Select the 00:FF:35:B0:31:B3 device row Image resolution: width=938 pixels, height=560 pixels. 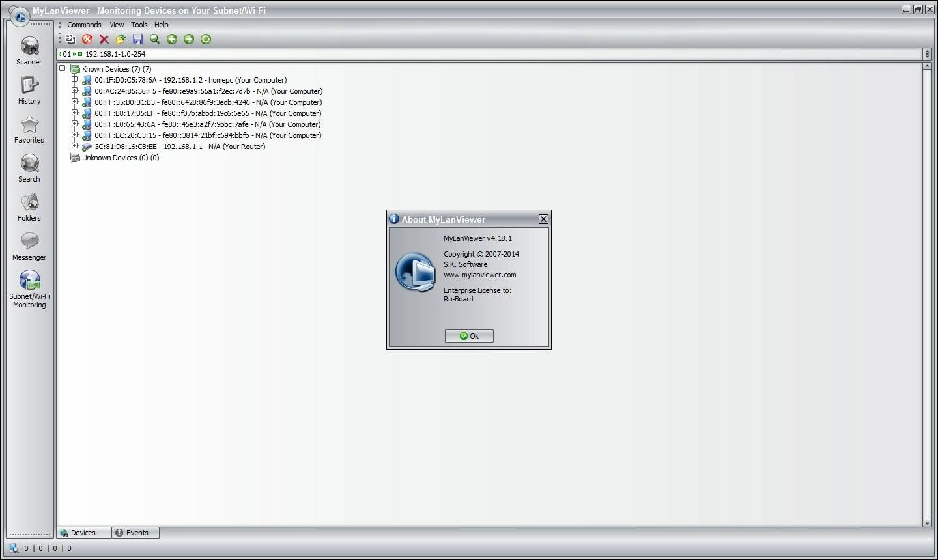tap(208, 102)
